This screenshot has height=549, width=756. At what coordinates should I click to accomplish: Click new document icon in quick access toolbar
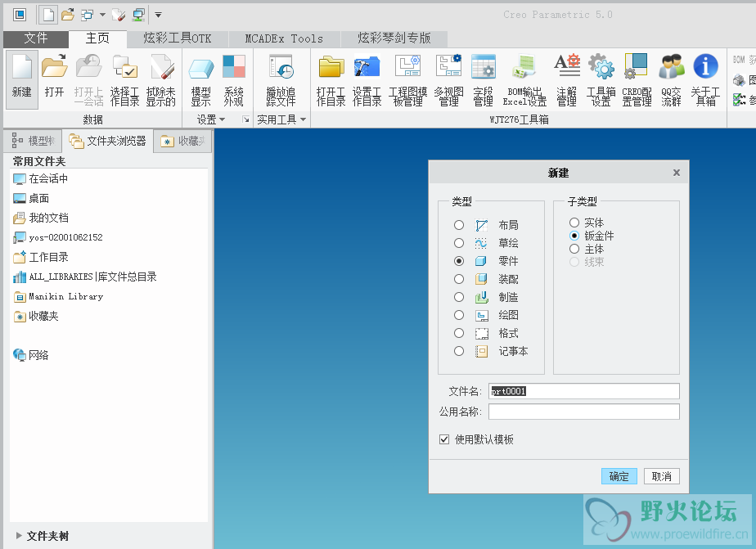(x=48, y=15)
